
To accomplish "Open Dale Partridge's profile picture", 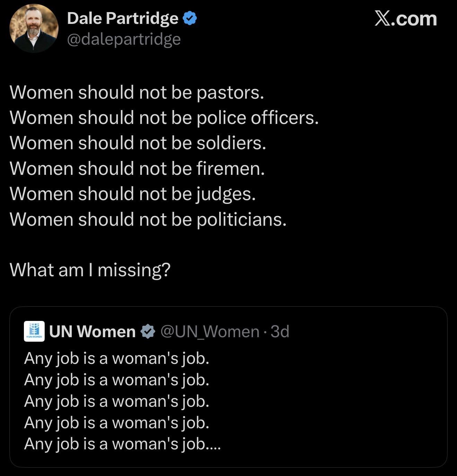I will tap(34, 28).
